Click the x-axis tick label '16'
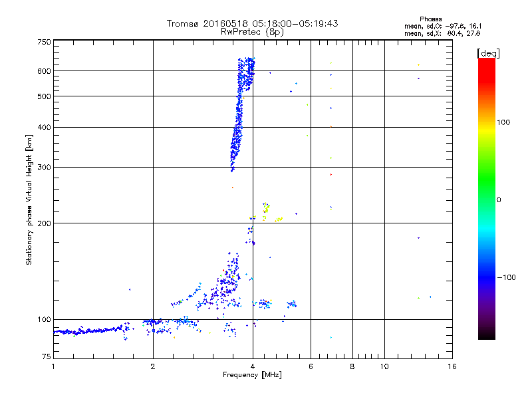The width and height of the screenshot is (532, 399). 452,366
